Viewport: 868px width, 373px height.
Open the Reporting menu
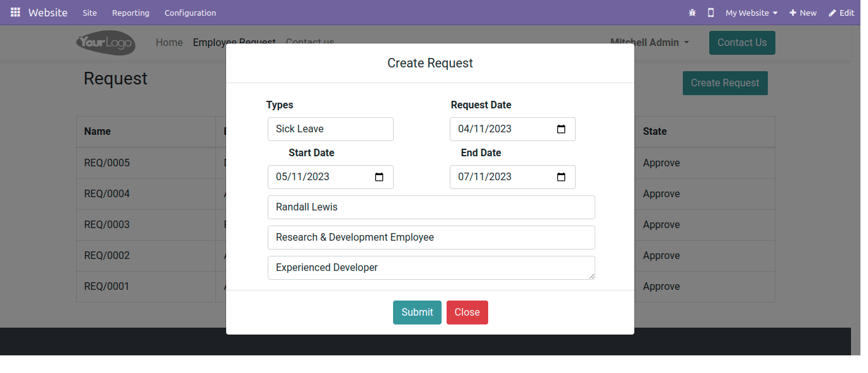(131, 13)
